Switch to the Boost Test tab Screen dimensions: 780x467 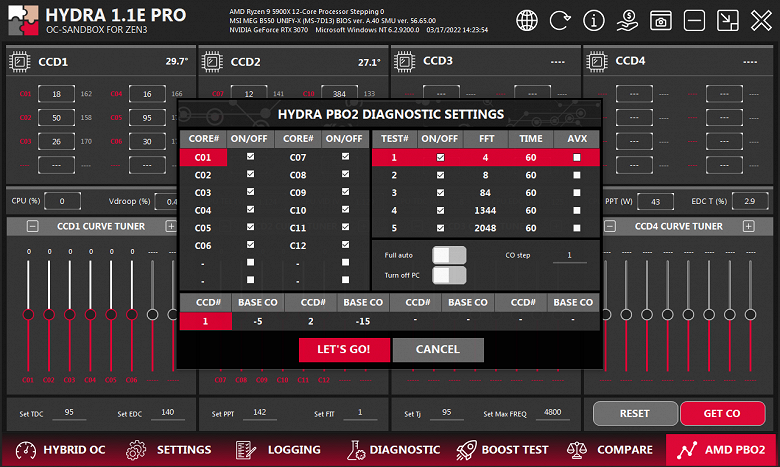point(502,450)
